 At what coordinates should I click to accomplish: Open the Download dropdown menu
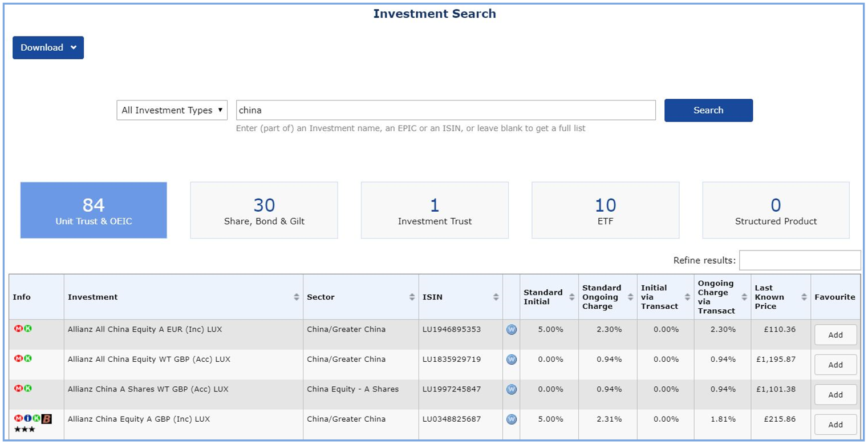(48, 48)
